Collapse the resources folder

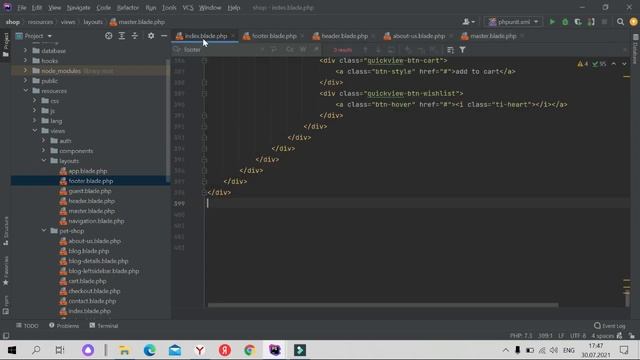(x=25, y=91)
